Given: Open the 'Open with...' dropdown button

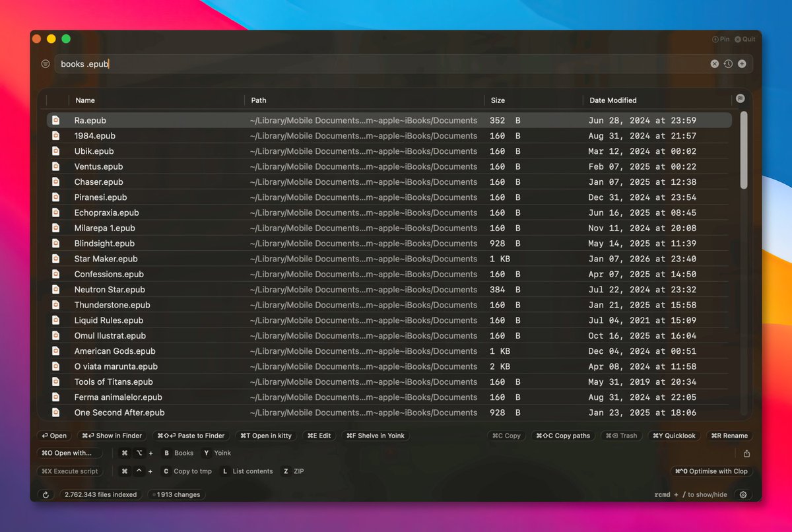Looking at the screenshot, I should click(x=70, y=453).
